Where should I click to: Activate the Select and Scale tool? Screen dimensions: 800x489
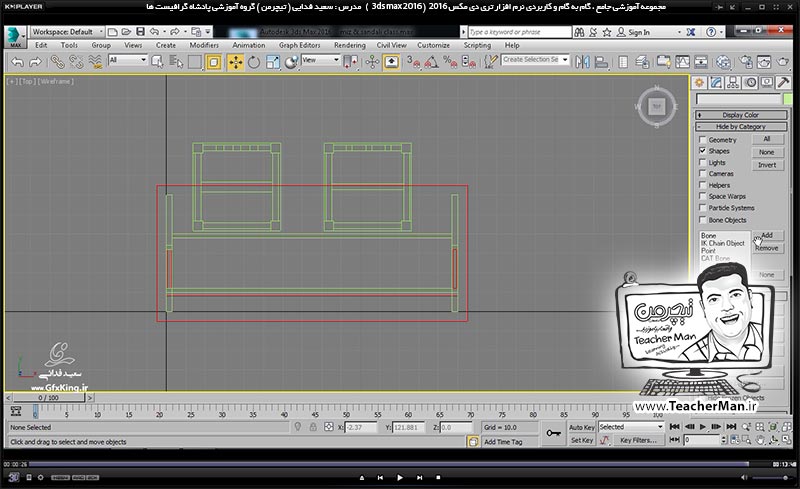[272, 62]
